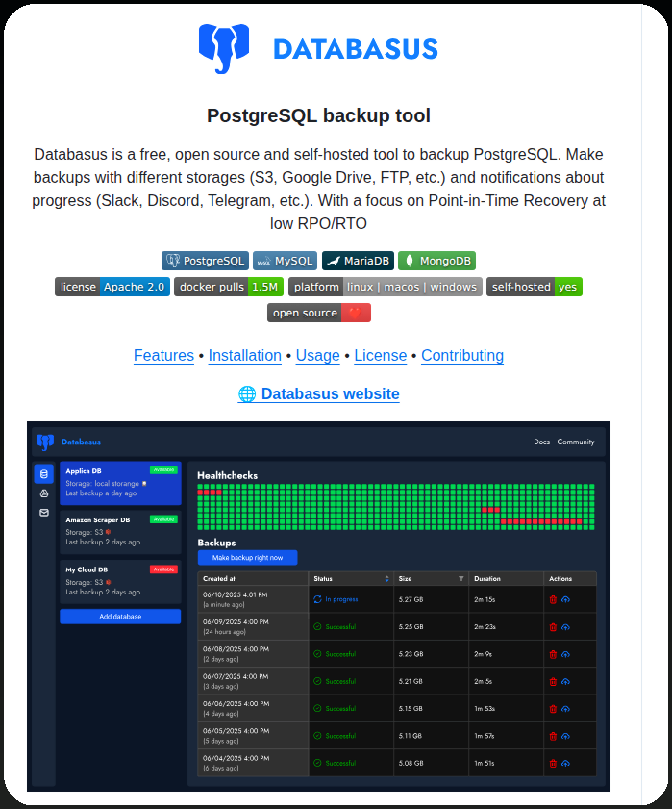Image resolution: width=672 pixels, height=809 pixels.
Task: Click the Healthchecks heading
Action: 228,476
